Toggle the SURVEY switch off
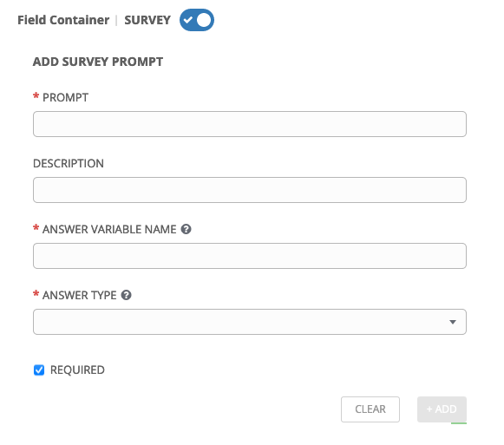The image size is (504, 445). tap(197, 20)
